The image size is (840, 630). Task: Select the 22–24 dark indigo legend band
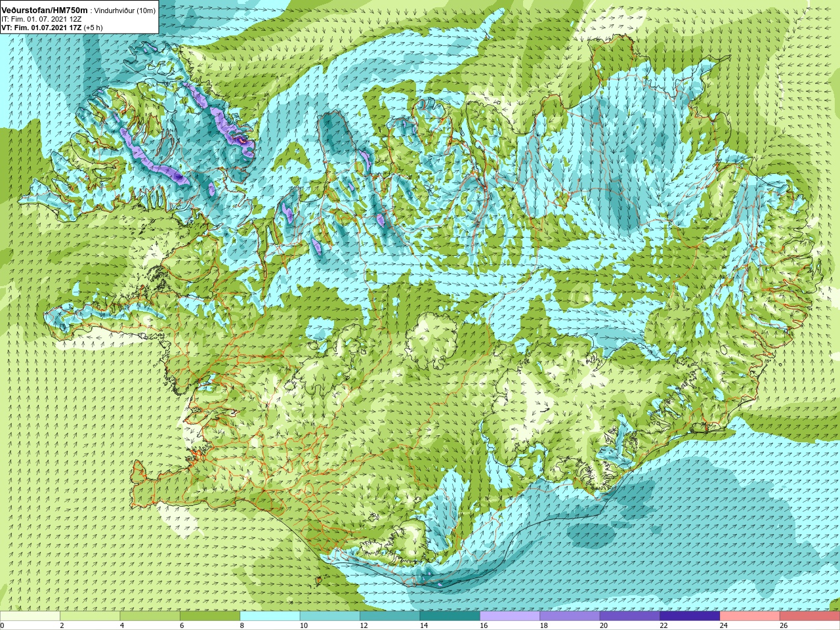point(690,616)
